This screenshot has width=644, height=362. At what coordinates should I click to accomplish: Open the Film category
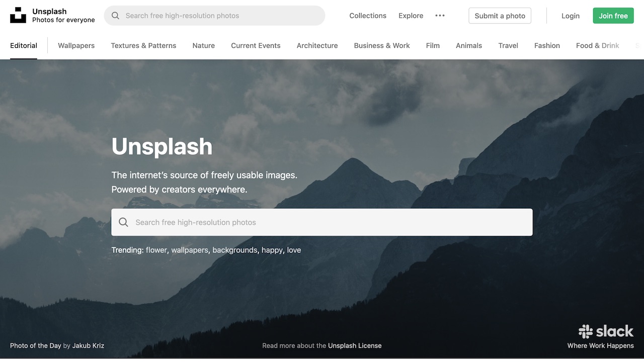click(433, 45)
